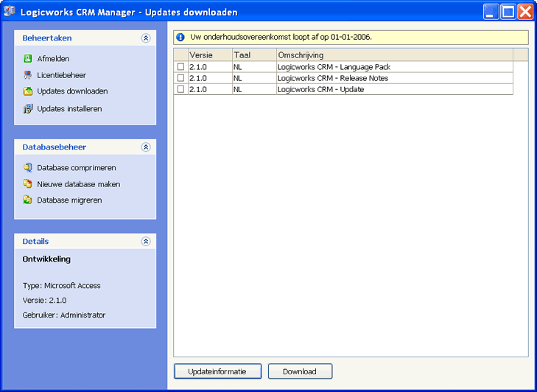This screenshot has width=537, height=392.
Task: Choose Nieuwe database maken
Action: [79, 184]
